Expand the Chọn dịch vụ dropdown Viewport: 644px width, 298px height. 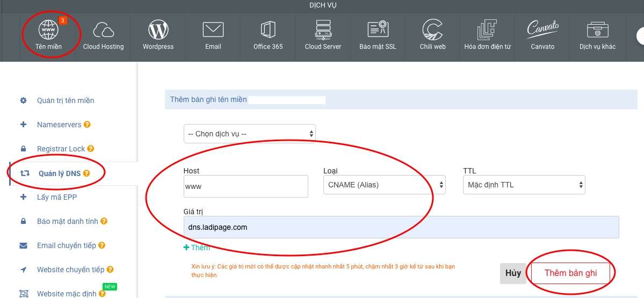[249, 134]
